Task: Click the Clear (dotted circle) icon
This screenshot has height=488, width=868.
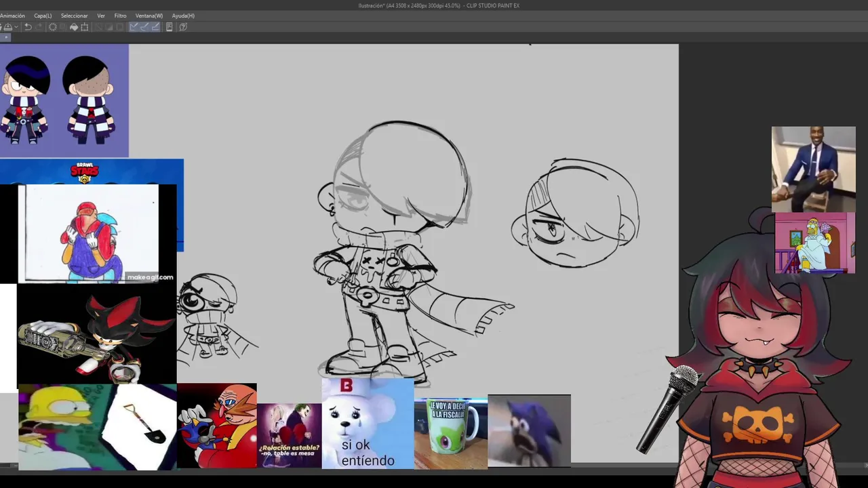Action: (x=53, y=27)
